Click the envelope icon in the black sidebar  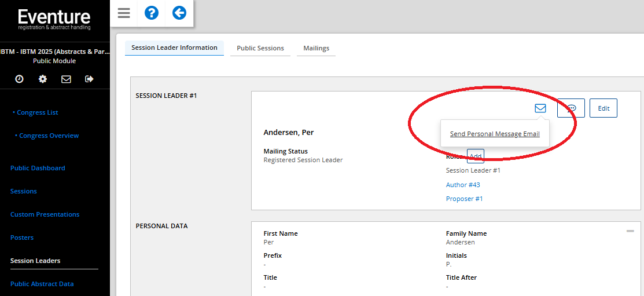pyautogui.click(x=66, y=79)
